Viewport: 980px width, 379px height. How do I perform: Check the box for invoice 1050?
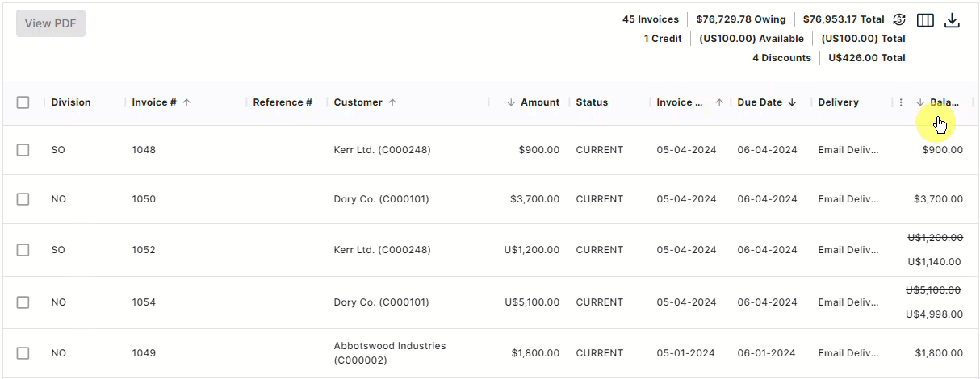tap(23, 199)
